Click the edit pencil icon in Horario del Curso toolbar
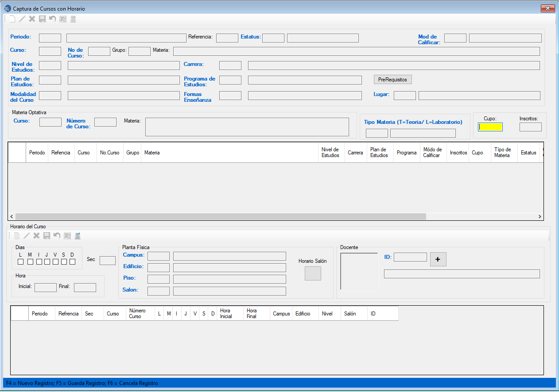 [x=27, y=236]
